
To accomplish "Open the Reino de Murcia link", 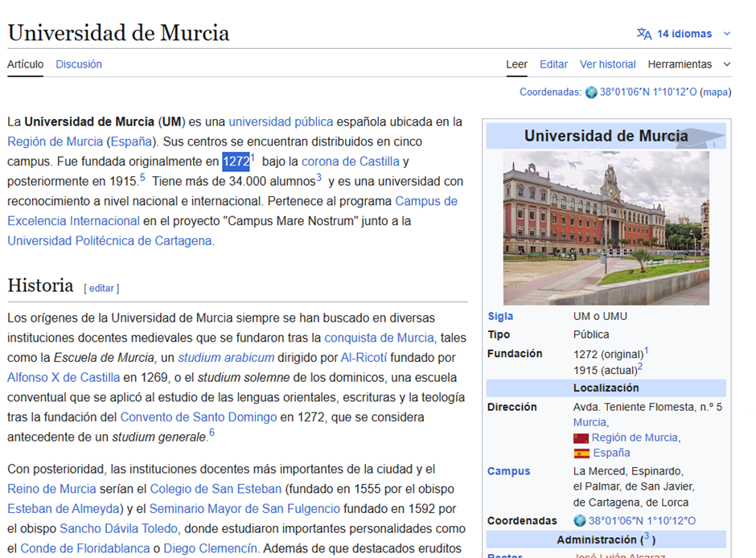I will pyautogui.click(x=51, y=489).
